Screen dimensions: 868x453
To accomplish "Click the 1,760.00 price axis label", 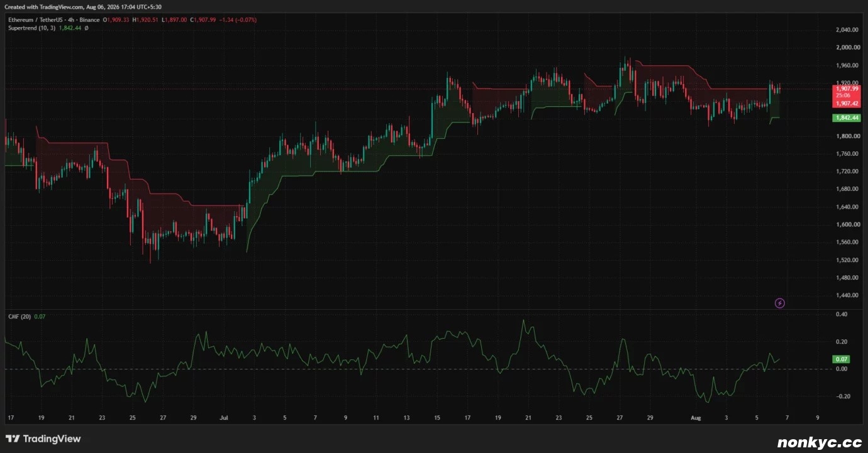I will click(846, 154).
